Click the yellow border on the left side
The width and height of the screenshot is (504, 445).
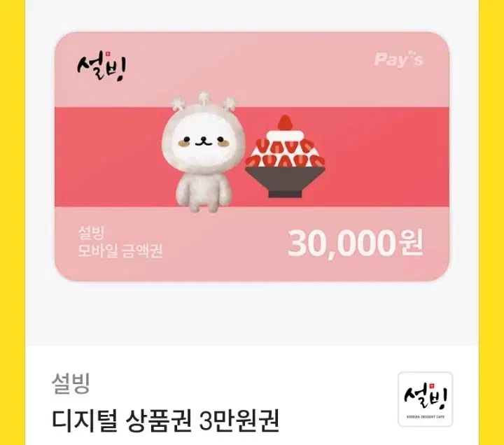(x=12, y=222)
